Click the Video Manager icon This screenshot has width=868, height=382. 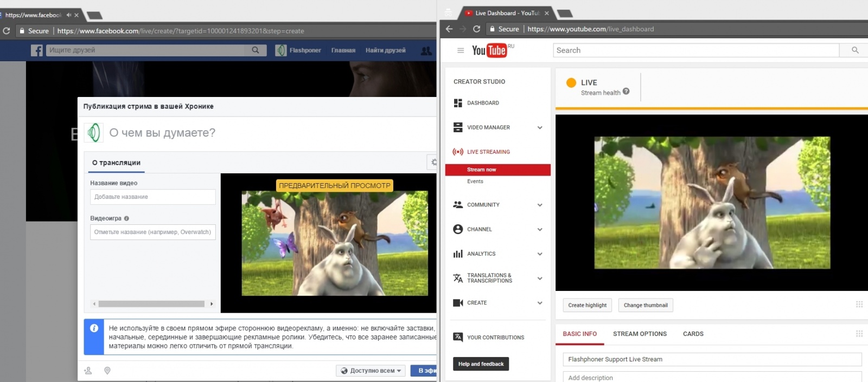(458, 127)
